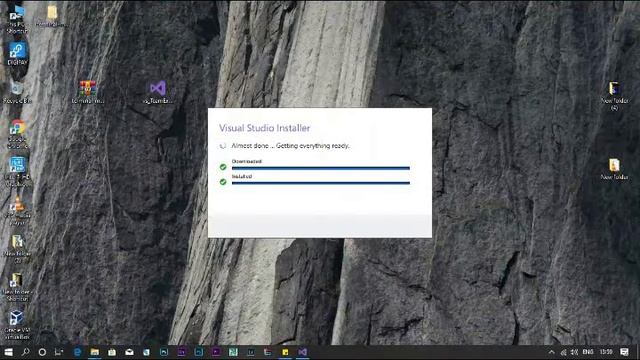Click the Installed progress bar
This screenshot has width=640, height=360.
pos(321,183)
